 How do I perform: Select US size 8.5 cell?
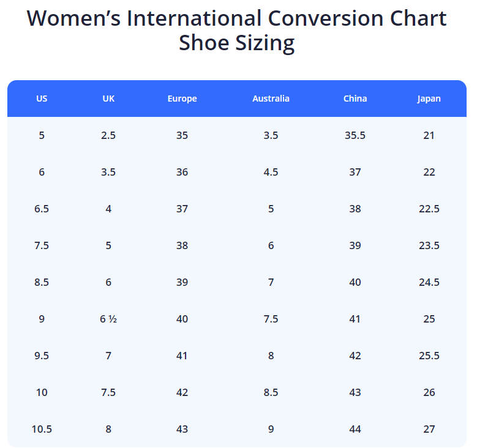coord(42,282)
